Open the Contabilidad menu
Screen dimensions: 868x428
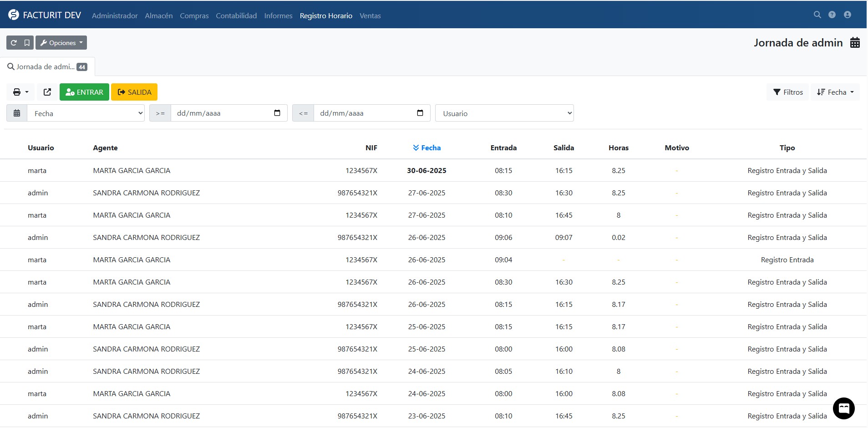pos(236,16)
